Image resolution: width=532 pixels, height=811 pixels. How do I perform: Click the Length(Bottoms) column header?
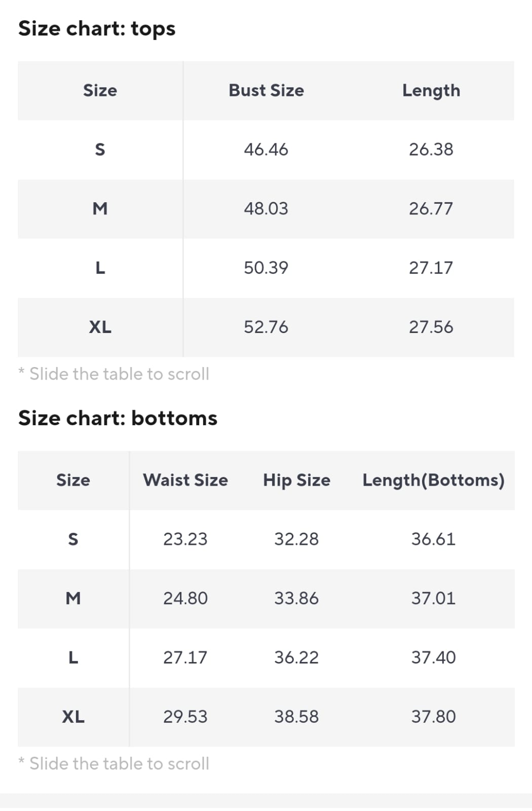click(x=433, y=480)
